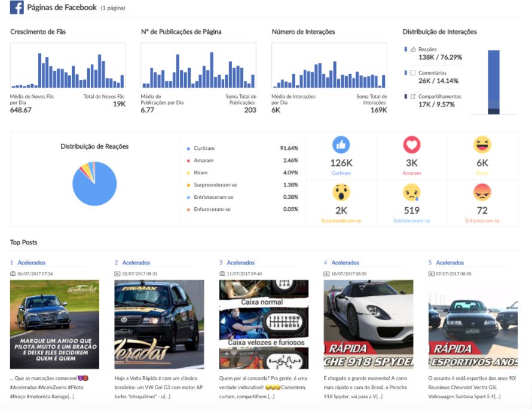This screenshot has height=409, width=532.
Task: Click the Amaram red legend swatch
Action: click(188, 161)
